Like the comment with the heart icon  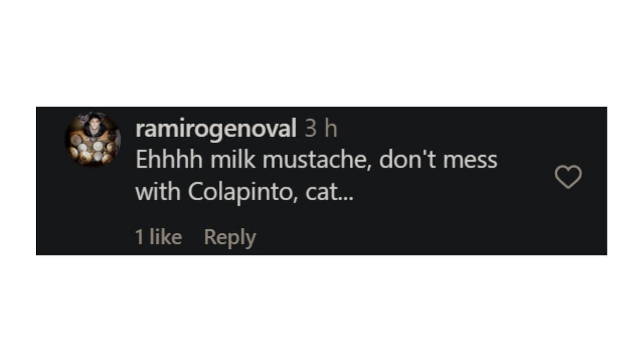(x=568, y=177)
